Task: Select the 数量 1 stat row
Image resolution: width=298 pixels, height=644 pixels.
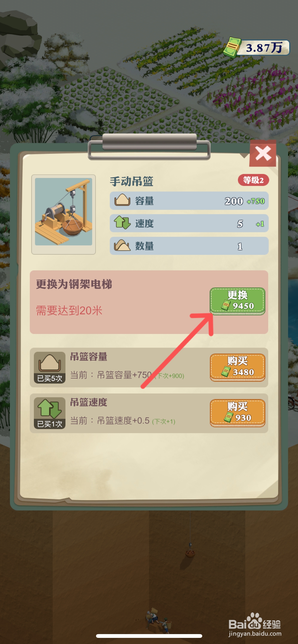Action: coord(189,246)
